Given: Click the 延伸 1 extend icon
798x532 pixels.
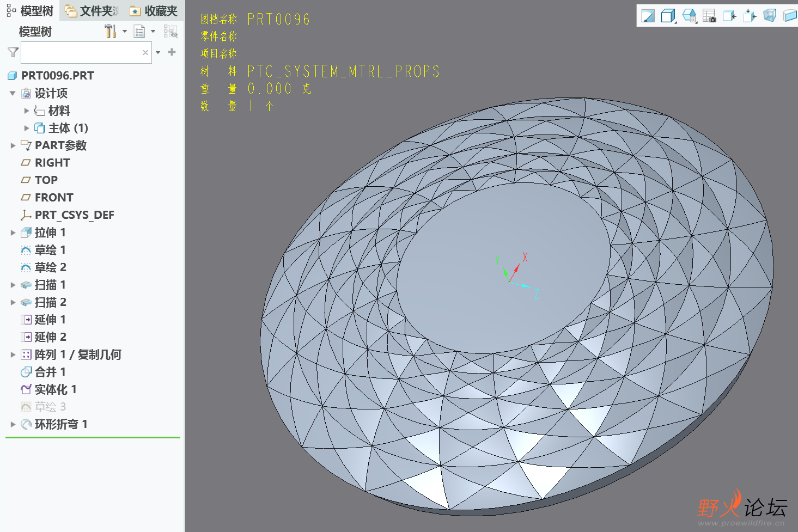Looking at the screenshot, I should click(26, 320).
